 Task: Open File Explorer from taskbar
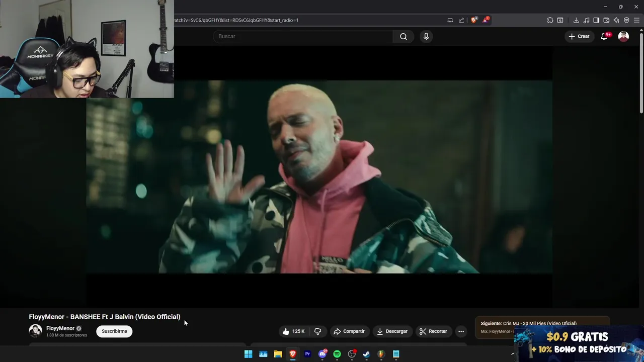point(278,354)
